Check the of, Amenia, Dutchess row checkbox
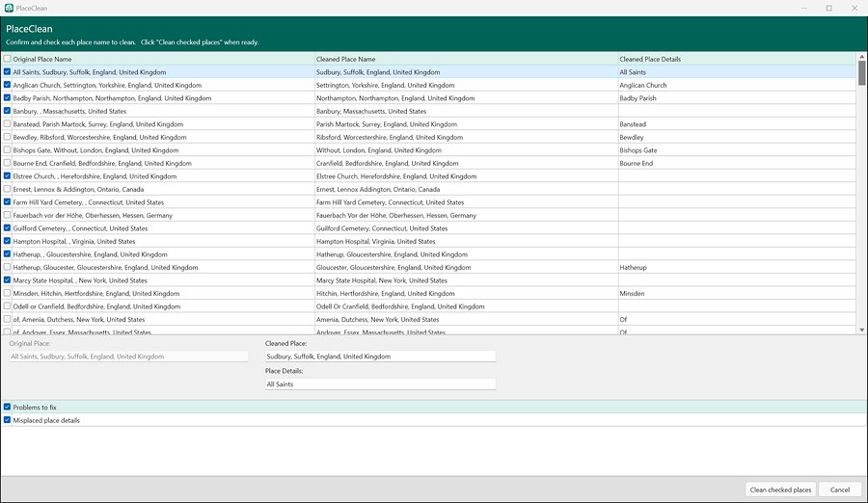The image size is (868, 503). pos(7,319)
